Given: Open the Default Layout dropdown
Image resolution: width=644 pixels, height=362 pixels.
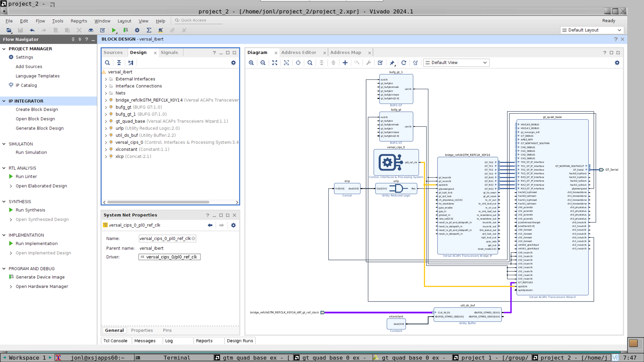Looking at the screenshot, I should coord(592,30).
